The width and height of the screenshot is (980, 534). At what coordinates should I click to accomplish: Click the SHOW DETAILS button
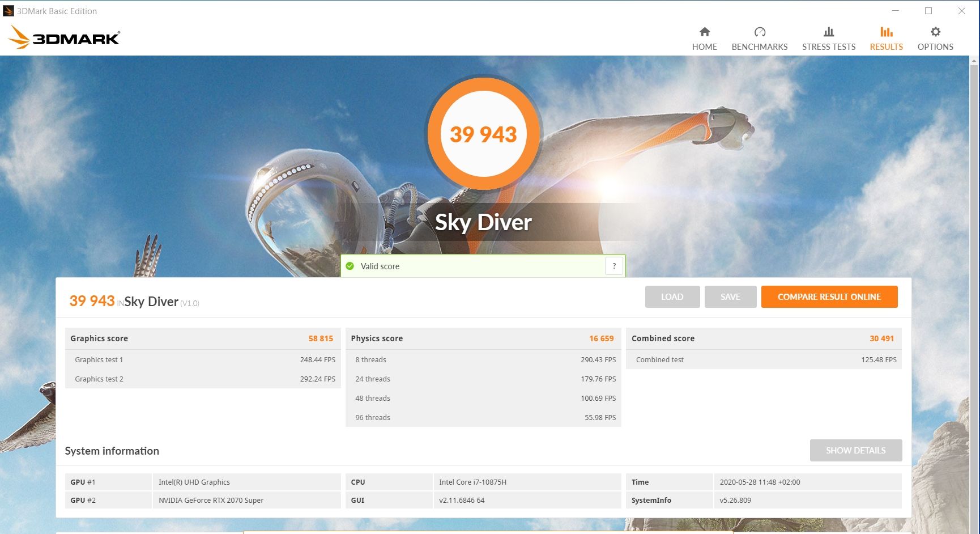856,451
